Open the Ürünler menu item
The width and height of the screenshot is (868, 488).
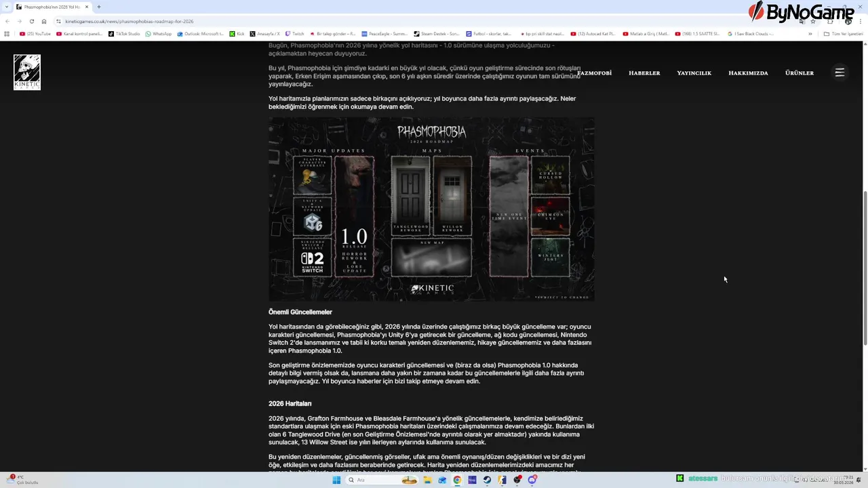pyautogui.click(x=800, y=73)
